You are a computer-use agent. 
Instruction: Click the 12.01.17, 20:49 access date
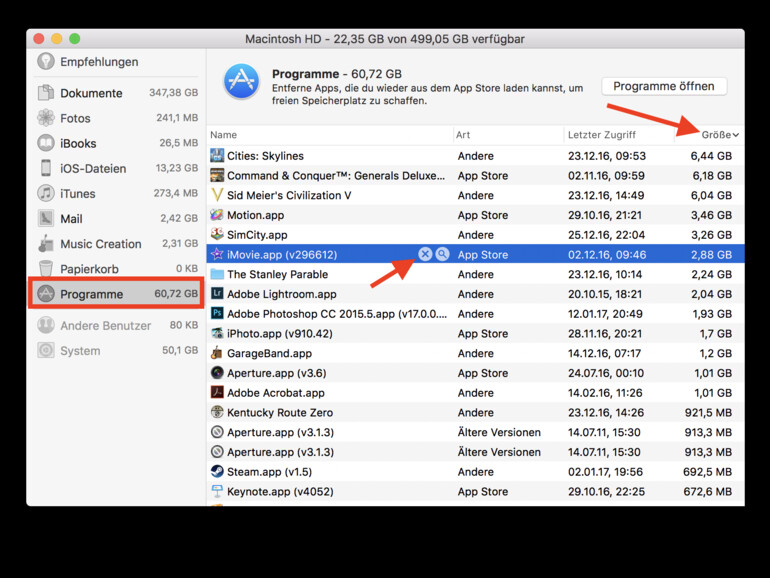pos(605,314)
